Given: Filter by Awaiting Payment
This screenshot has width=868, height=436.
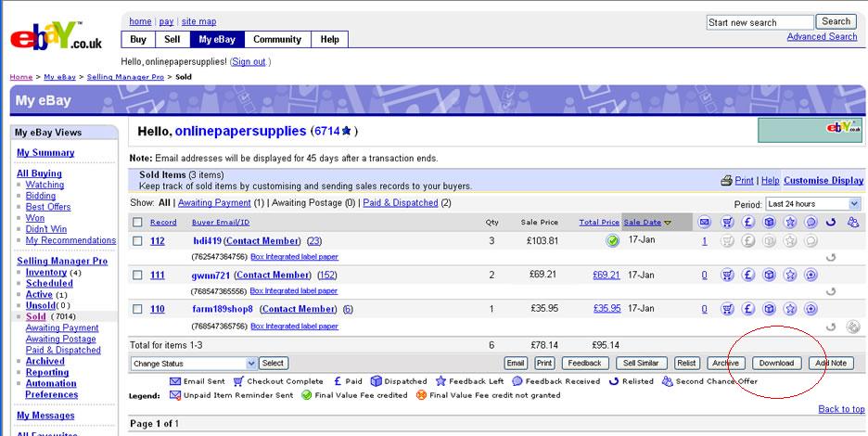Looking at the screenshot, I should [x=214, y=203].
